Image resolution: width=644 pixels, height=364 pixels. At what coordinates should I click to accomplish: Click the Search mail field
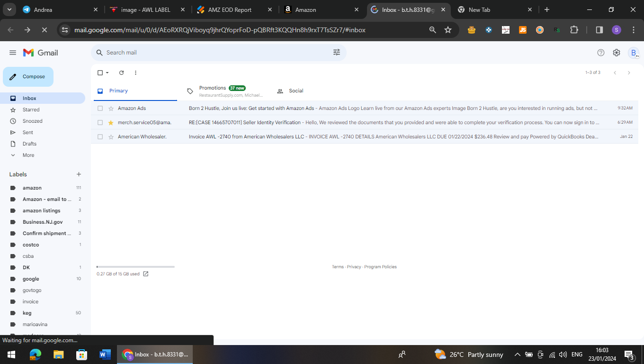coord(218,53)
